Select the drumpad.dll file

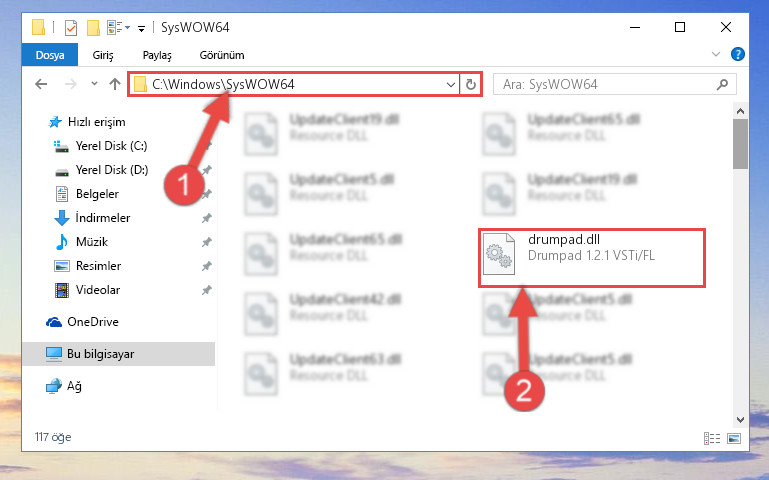pos(591,257)
